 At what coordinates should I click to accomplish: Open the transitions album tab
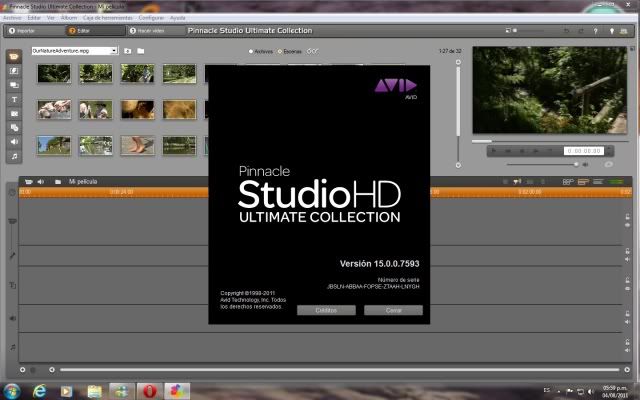pyautogui.click(x=15, y=71)
